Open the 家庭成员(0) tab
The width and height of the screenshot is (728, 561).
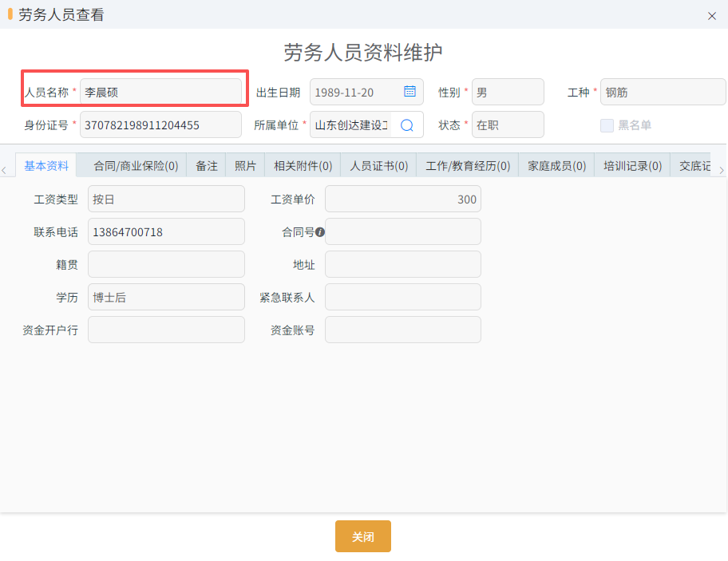(x=556, y=166)
